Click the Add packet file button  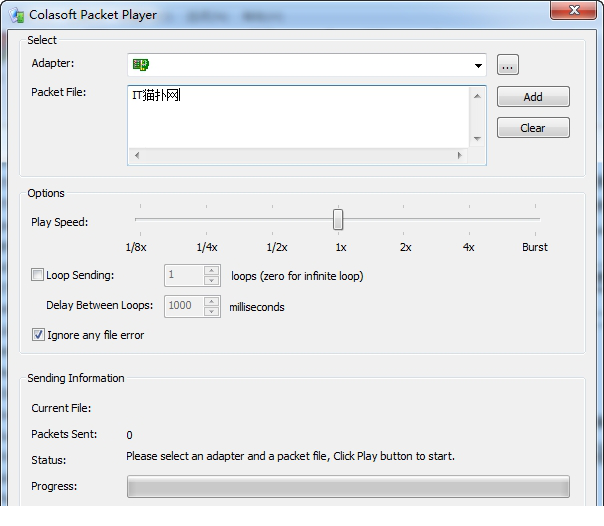pyautogui.click(x=533, y=97)
